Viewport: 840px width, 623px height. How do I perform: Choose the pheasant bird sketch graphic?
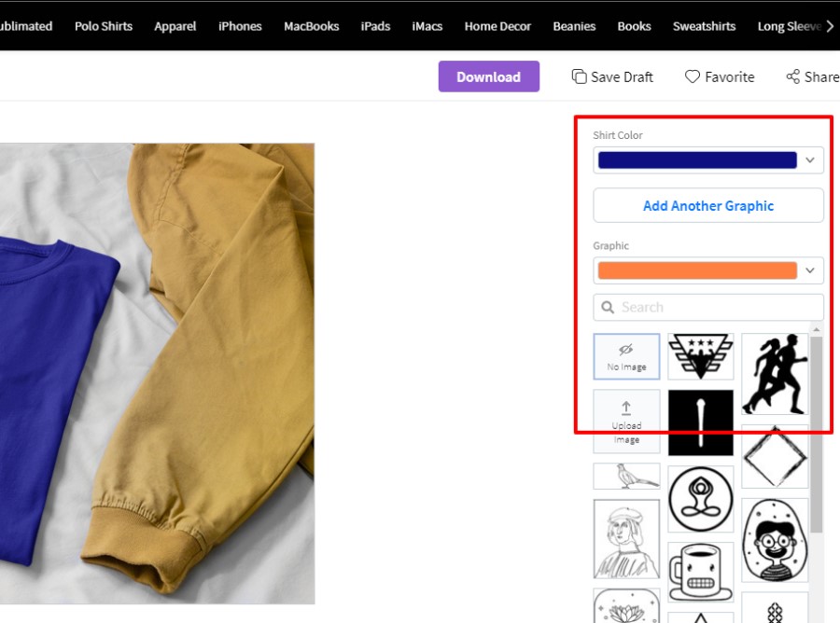click(x=626, y=476)
